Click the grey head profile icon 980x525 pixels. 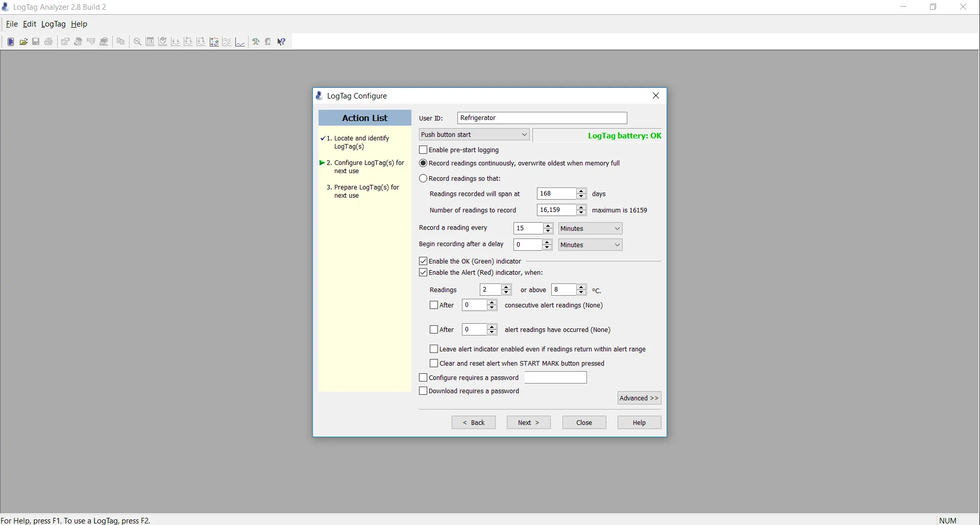click(268, 42)
